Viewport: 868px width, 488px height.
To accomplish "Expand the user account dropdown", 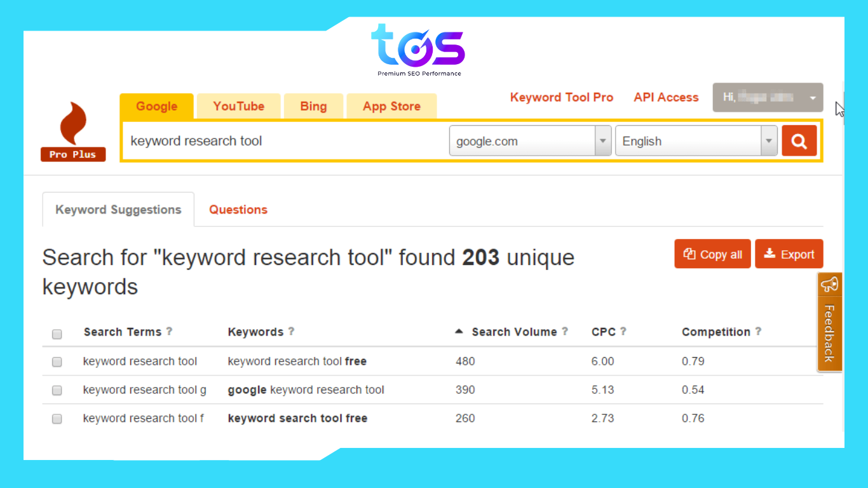I will tap(812, 97).
